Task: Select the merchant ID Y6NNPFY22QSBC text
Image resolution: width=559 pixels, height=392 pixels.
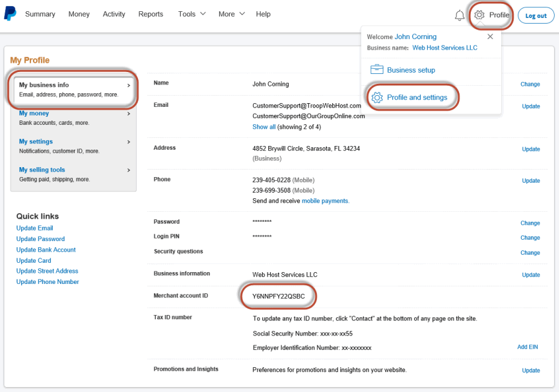Action: click(x=278, y=296)
